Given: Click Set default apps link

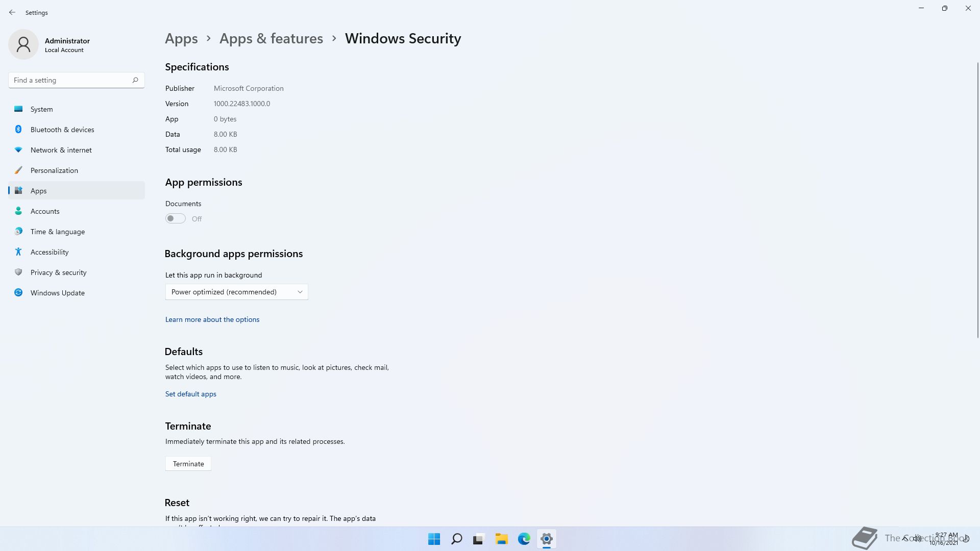Looking at the screenshot, I should pyautogui.click(x=190, y=394).
